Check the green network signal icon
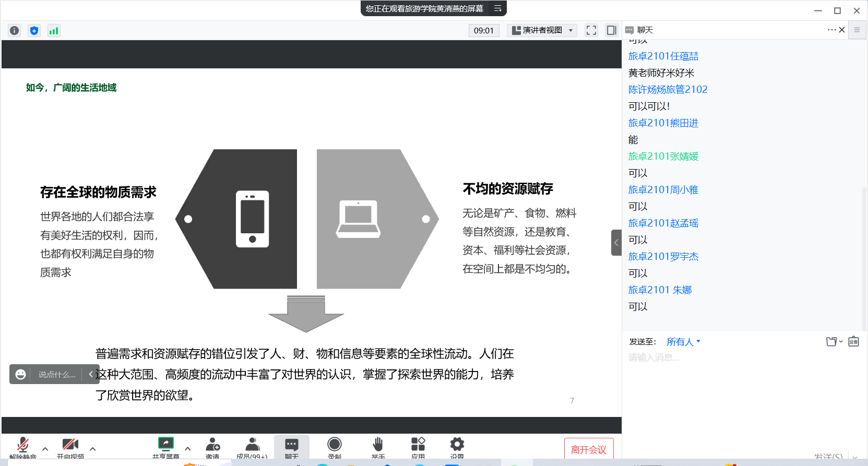 (54, 31)
